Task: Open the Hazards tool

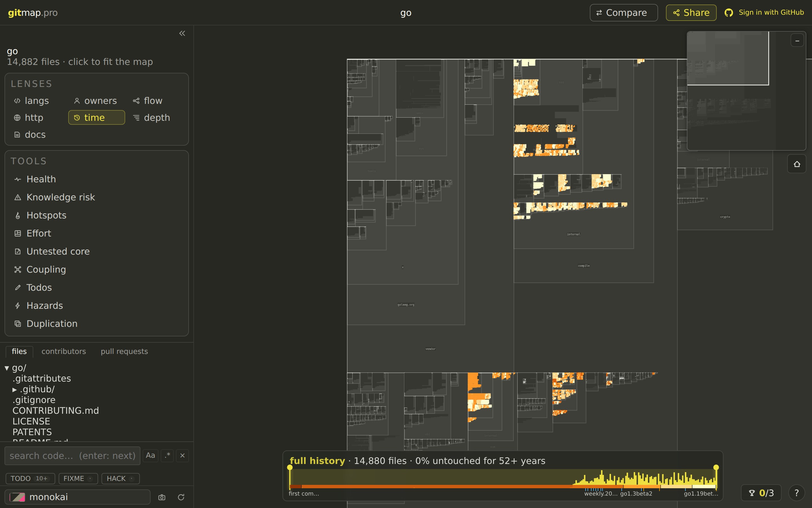Action: [x=97, y=306]
